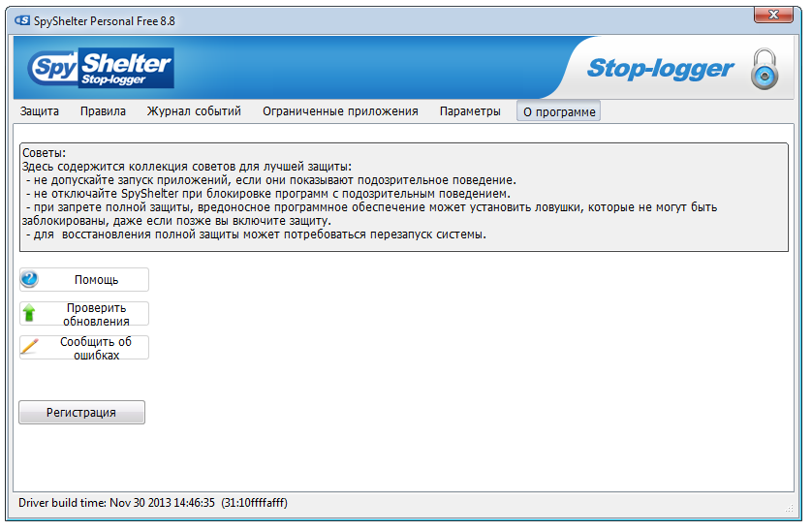
Task: Click the Советы: heading text
Action: (44, 153)
